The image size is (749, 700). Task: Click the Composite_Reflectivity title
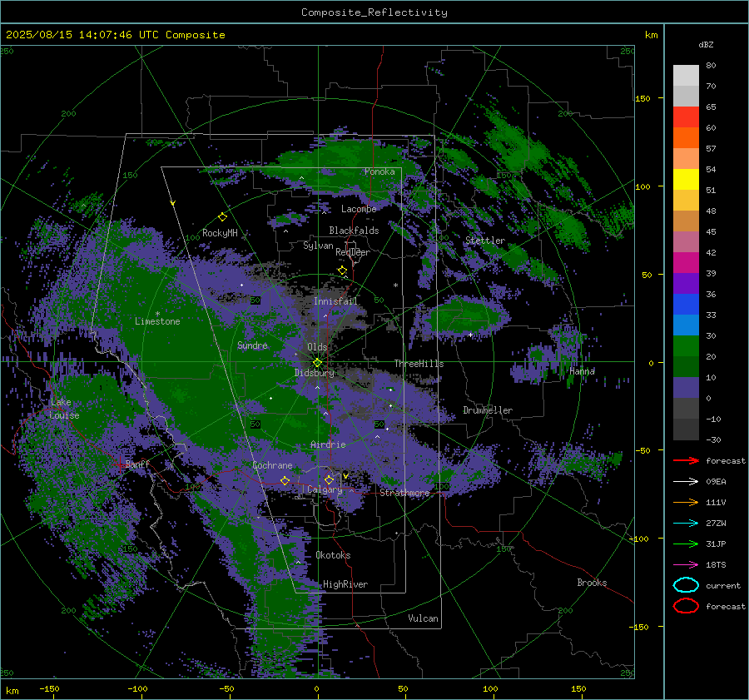(374, 12)
